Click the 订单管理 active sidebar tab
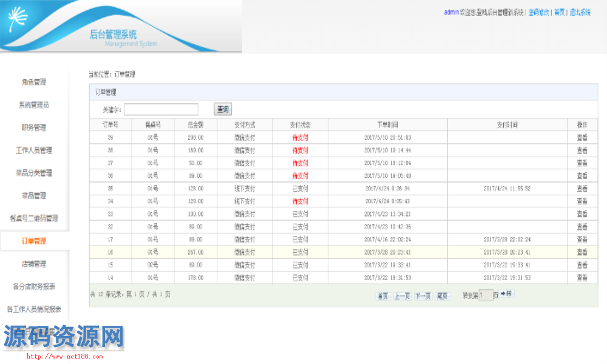 click(34, 241)
